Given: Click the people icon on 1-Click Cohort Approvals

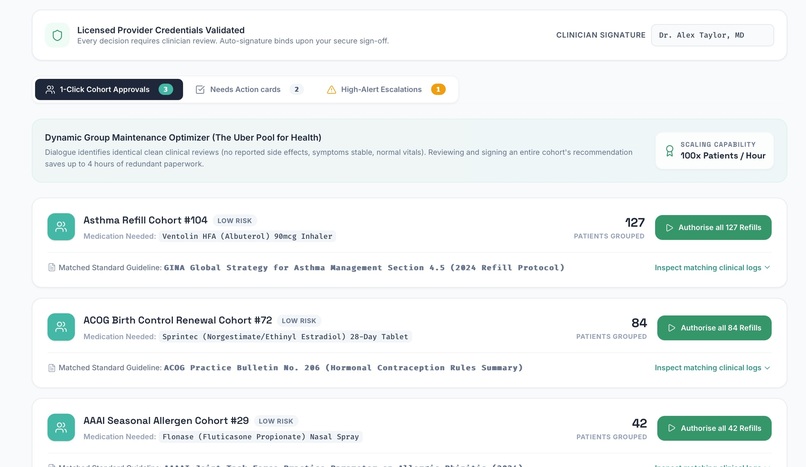Looking at the screenshot, I should pos(50,89).
